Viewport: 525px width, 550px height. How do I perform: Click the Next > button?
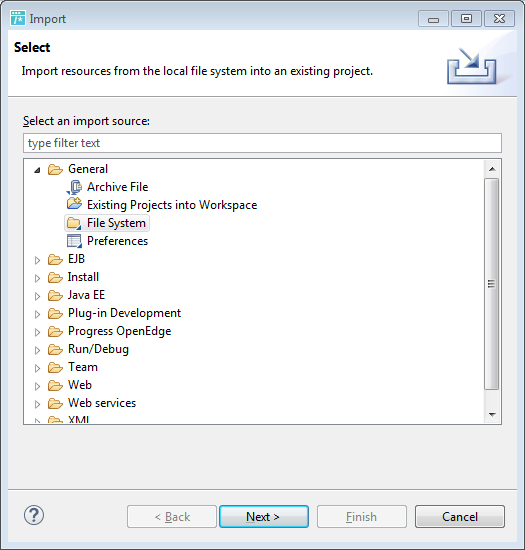(x=264, y=516)
